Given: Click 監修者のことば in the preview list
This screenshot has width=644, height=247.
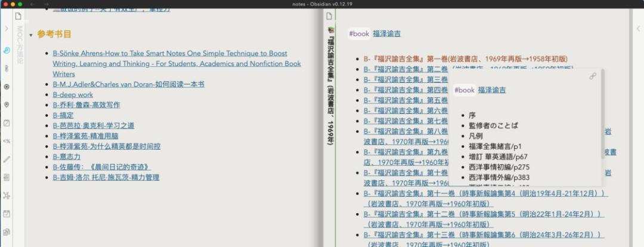Looking at the screenshot, I should click(x=493, y=126).
